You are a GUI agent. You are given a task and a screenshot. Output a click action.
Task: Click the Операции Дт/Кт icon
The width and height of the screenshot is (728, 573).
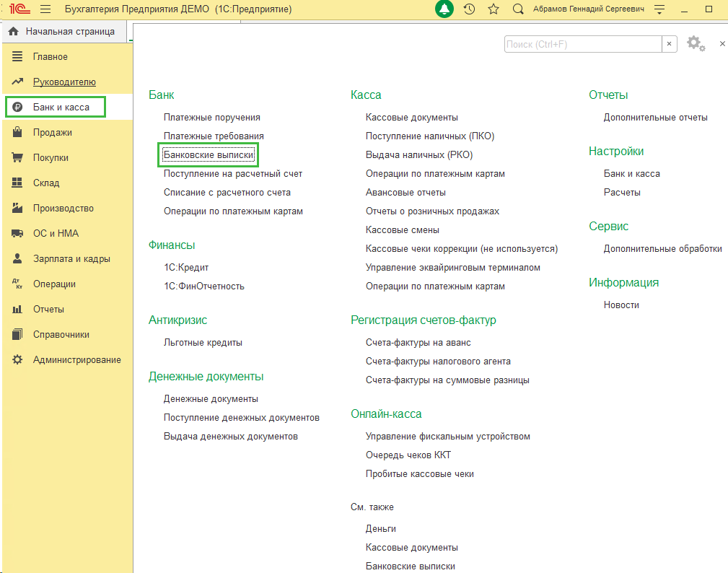pyautogui.click(x=17, y=284)
